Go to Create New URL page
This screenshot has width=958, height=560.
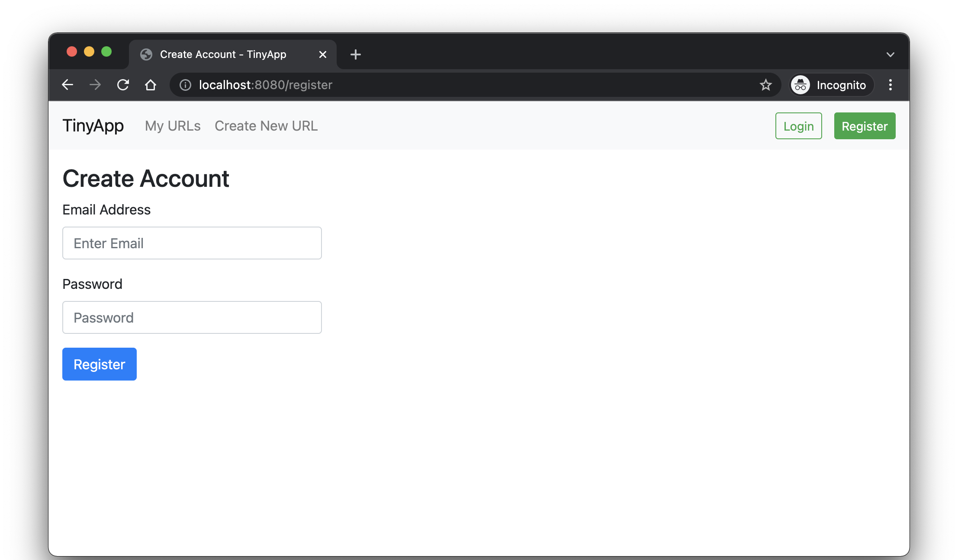(266, 126)
